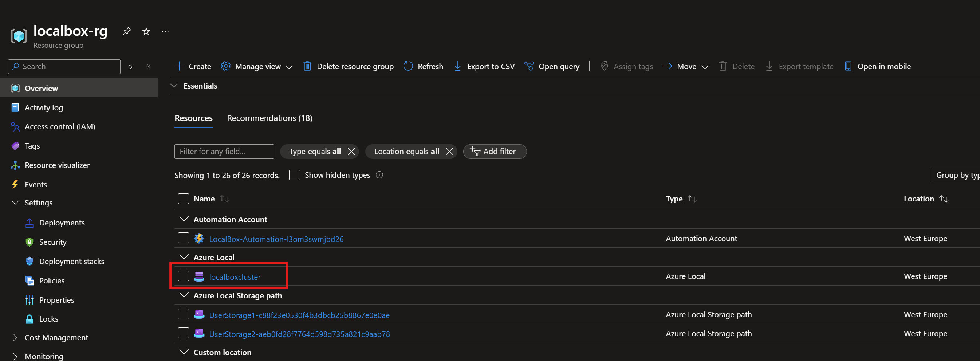Click the Properties icon
980x361 pixels.
[29, 300]
